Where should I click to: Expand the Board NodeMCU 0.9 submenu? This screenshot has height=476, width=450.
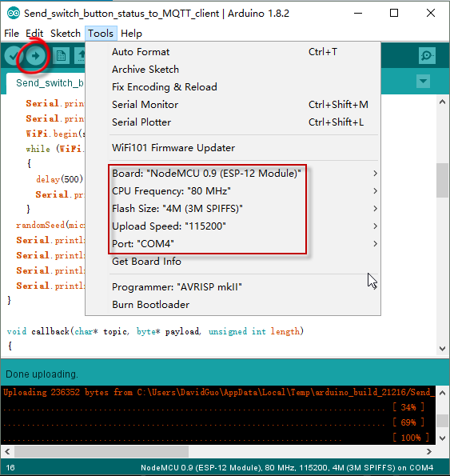(233, 174)
